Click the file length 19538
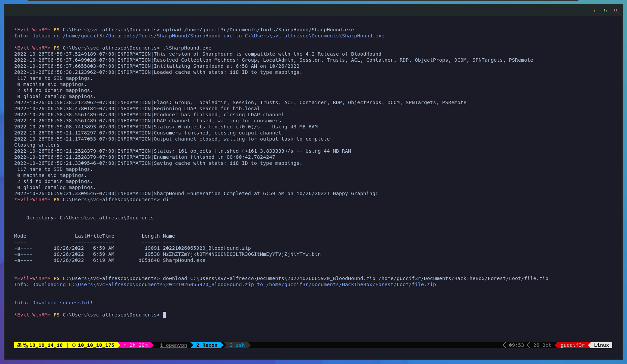The width and height of the screenshot is (627, 364). [152, 254]
